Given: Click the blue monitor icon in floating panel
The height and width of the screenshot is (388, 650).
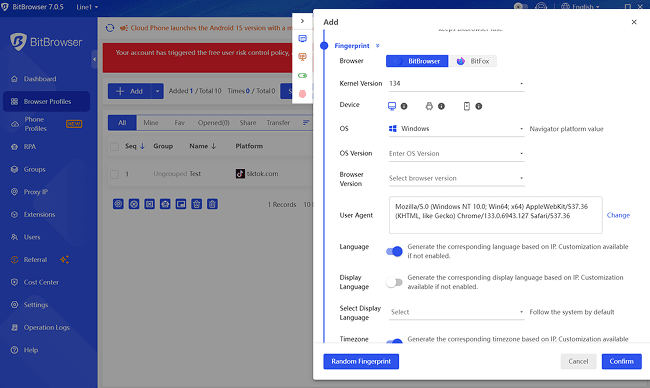Looking at the screenshot, I should click(x=302, y=39).
